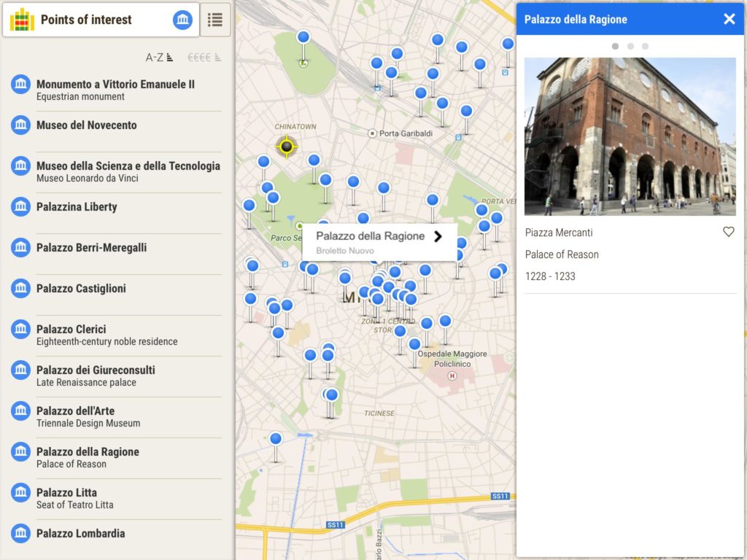The height and width of the screenshot is (560, 747).
Task: Select the second photo pagination dot
Action: pyautogui.click(x=630, y=46)
